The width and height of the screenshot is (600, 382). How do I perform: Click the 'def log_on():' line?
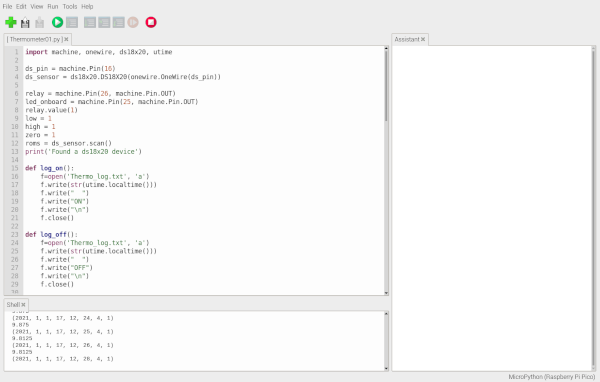coord(50,168)
